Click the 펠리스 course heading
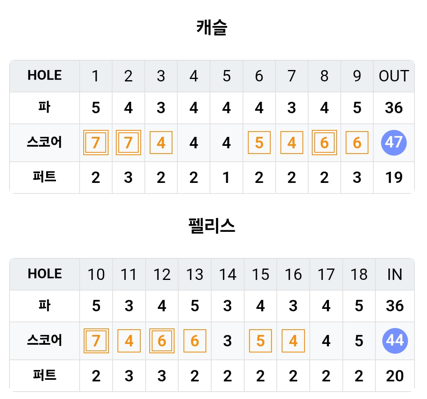Screen dimensions: 427x399 [x=212, y=226]
